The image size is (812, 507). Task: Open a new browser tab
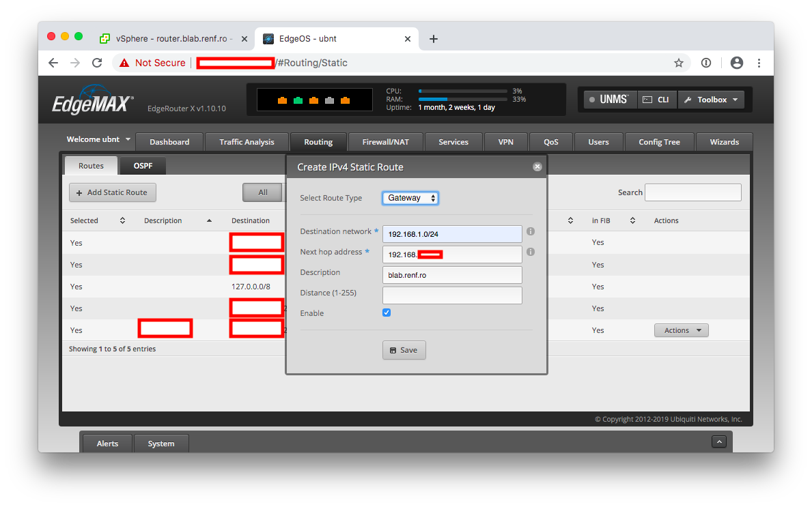tap(434, 39)
